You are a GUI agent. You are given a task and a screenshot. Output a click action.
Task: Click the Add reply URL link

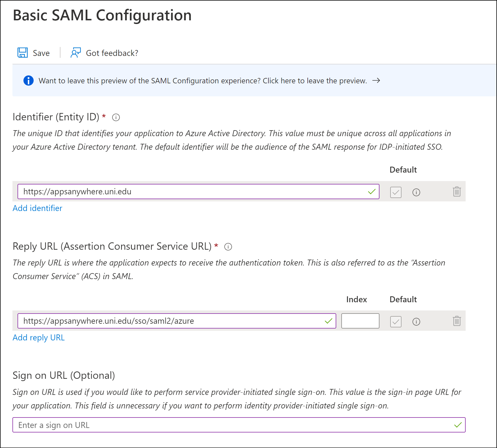pos(38,337)
